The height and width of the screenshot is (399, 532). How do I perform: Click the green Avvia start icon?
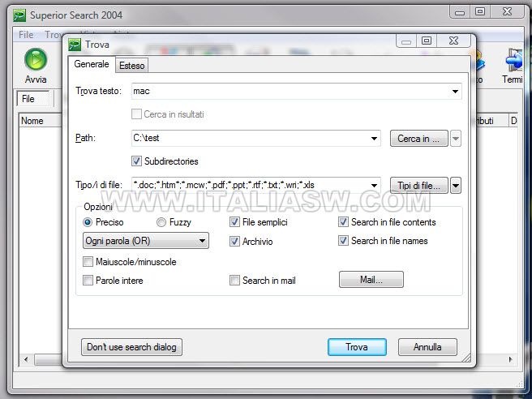(36, 60)
